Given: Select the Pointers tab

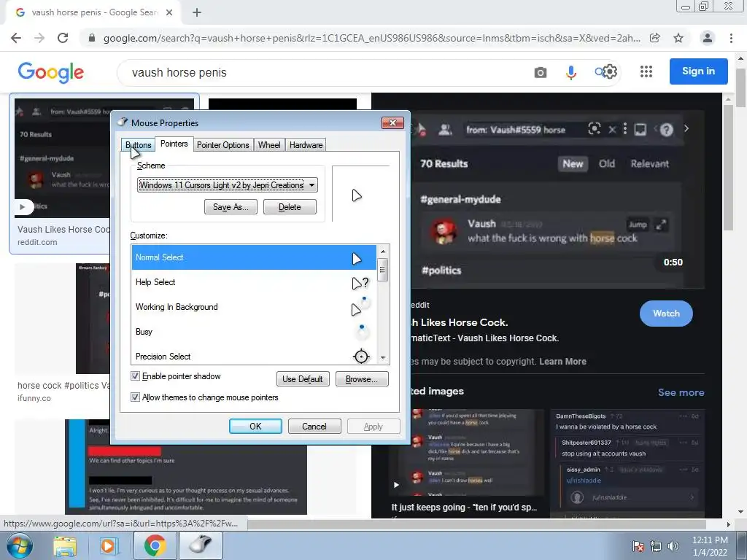Looking at the screenshot, I should 174,144.
